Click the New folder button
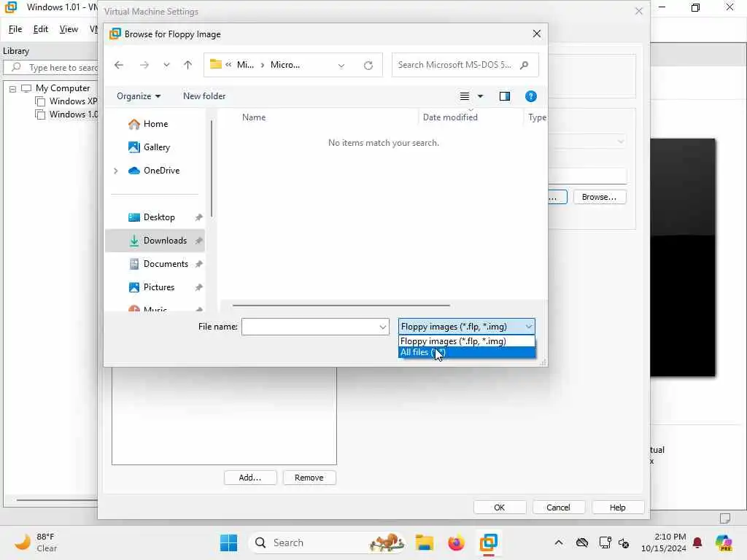Image resolution: width=747 pixels, height=560 pixels. [204, 96]
